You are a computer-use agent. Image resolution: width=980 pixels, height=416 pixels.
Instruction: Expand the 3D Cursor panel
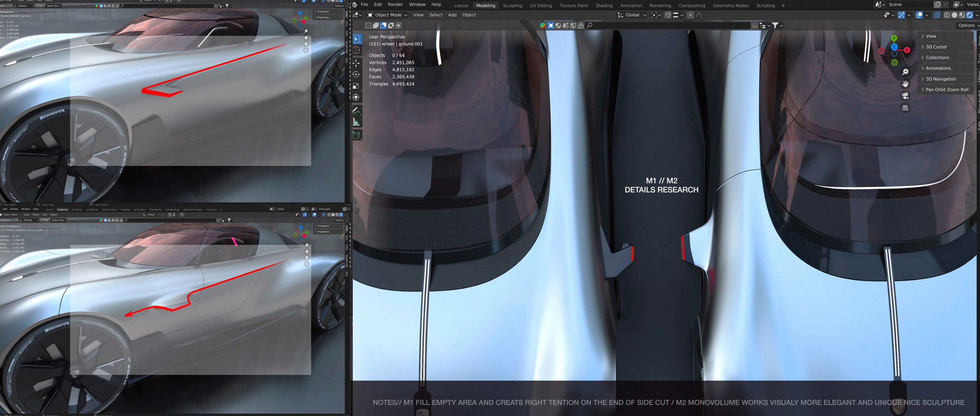coord(945,47)
